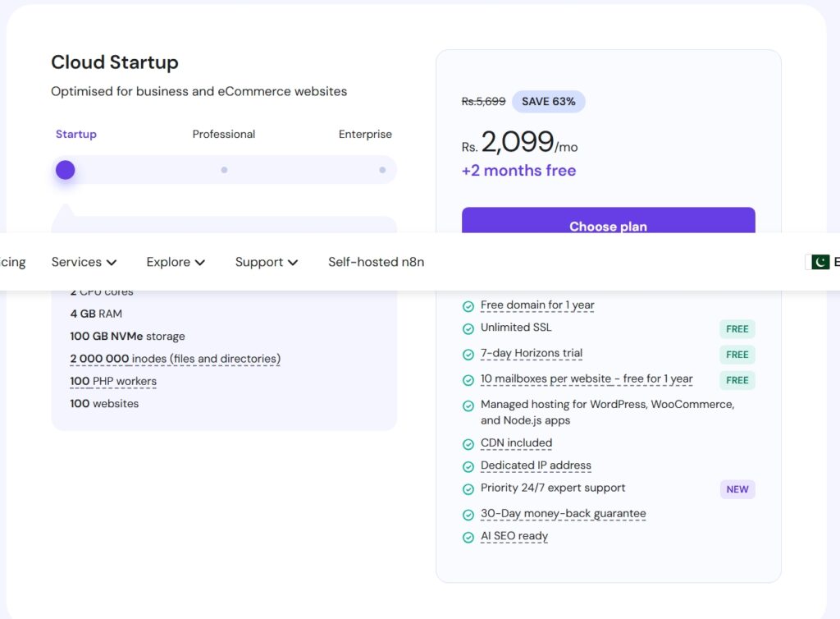Click checkmark icon next to Unlimited SSL
Image resolution: width=840 pixels, height=619 pixels.
[468, 328]
